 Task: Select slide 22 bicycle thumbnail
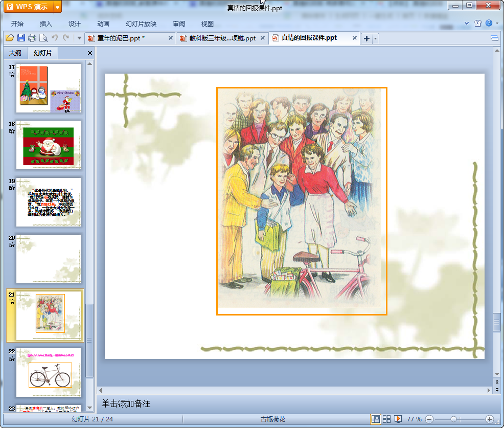click(49, 372)
